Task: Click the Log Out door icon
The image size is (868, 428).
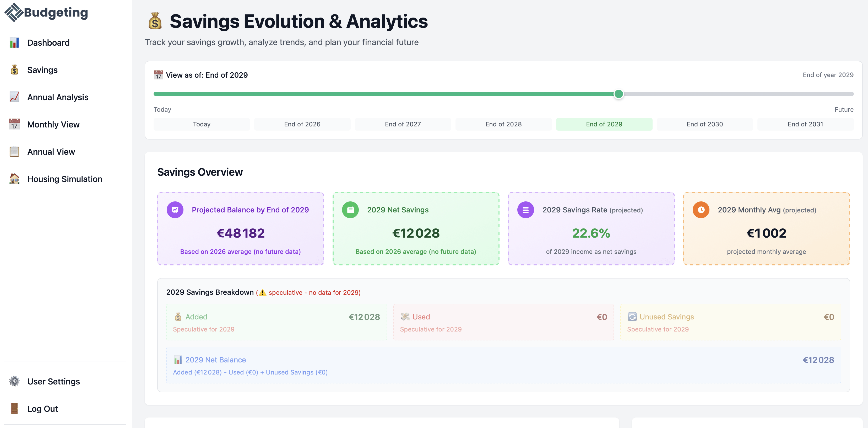Action: coord(14,408)
